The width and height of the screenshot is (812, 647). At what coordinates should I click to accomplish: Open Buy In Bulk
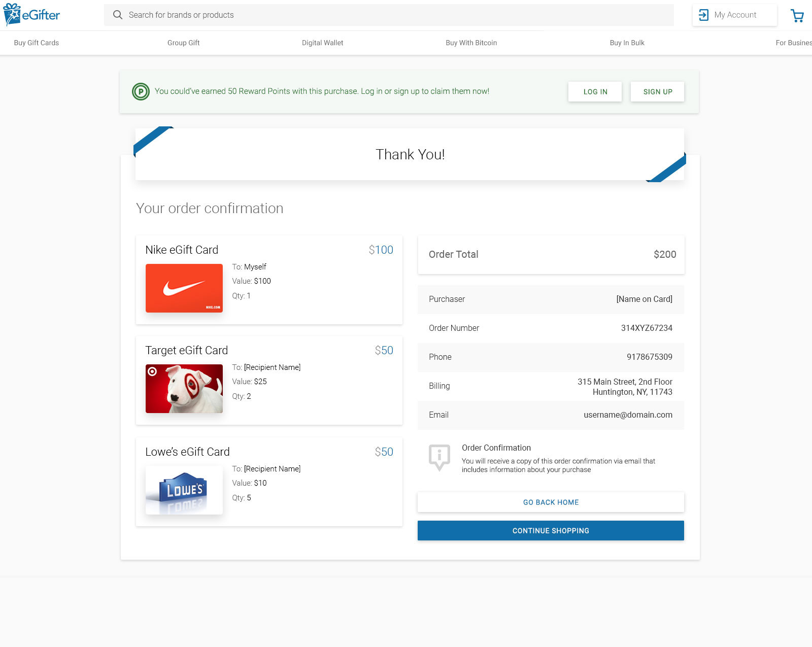click(627, 43)
